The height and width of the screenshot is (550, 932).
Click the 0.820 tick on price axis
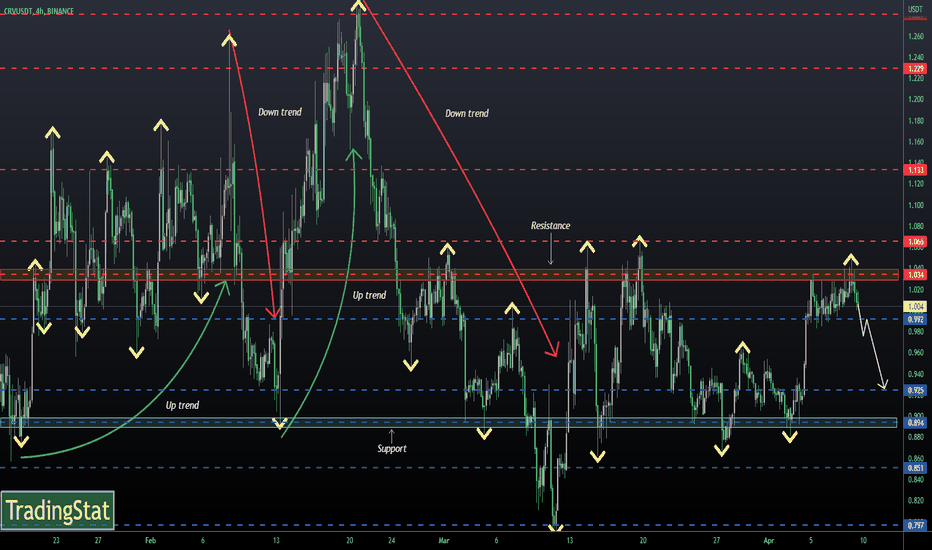coord(915,501)
